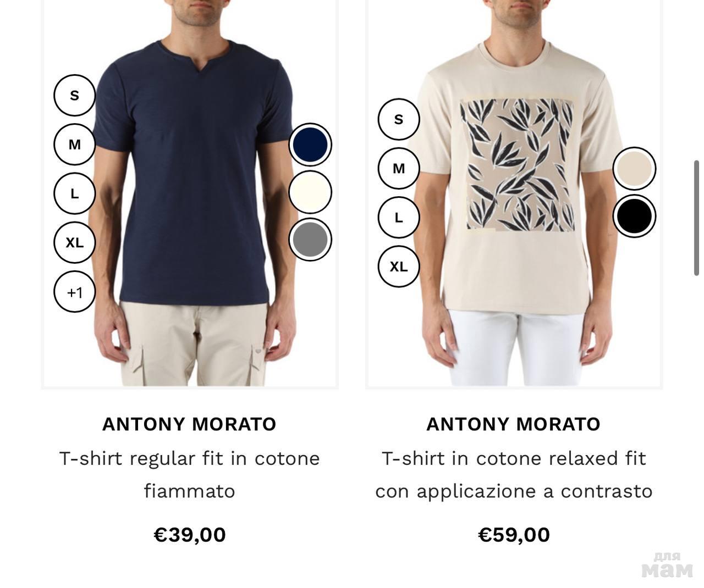Screen dimensions: 704x588
Task: Select navy blue color swatch
Action: (310, 145)
